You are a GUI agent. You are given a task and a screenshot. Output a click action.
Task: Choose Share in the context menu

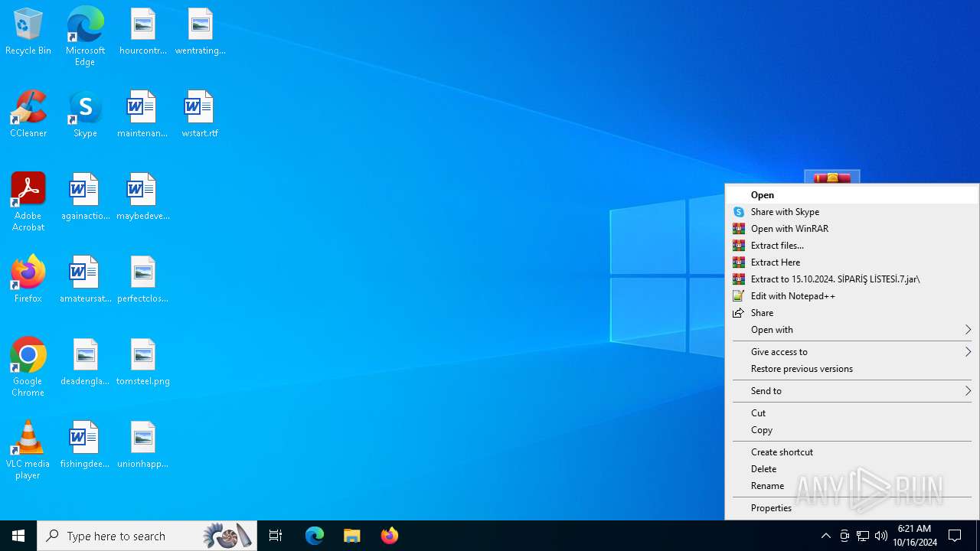[852, 313]
